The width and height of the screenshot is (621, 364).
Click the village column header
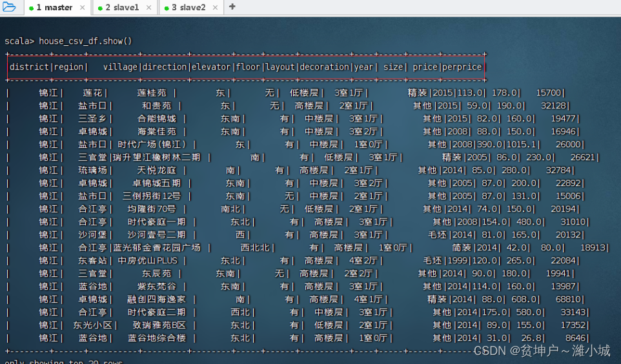point(120,67)
